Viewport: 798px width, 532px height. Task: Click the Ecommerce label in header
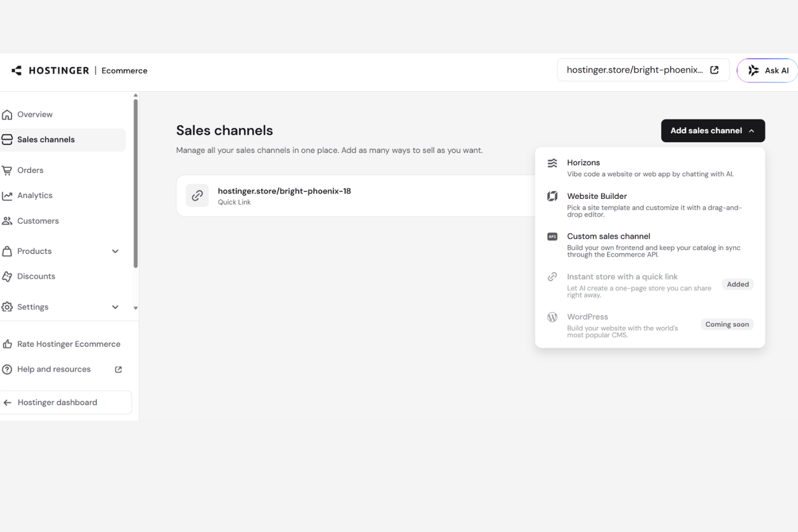click(x=125, y=71)
